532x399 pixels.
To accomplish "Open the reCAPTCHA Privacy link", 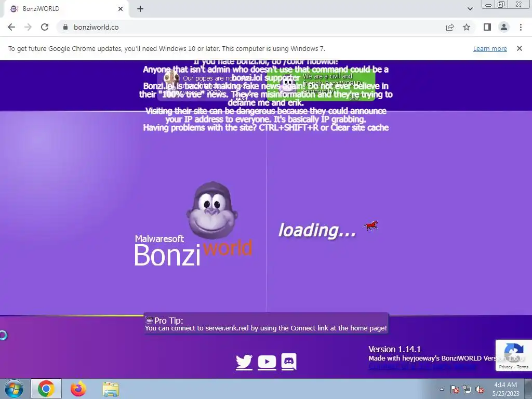I will pos(505,367).
